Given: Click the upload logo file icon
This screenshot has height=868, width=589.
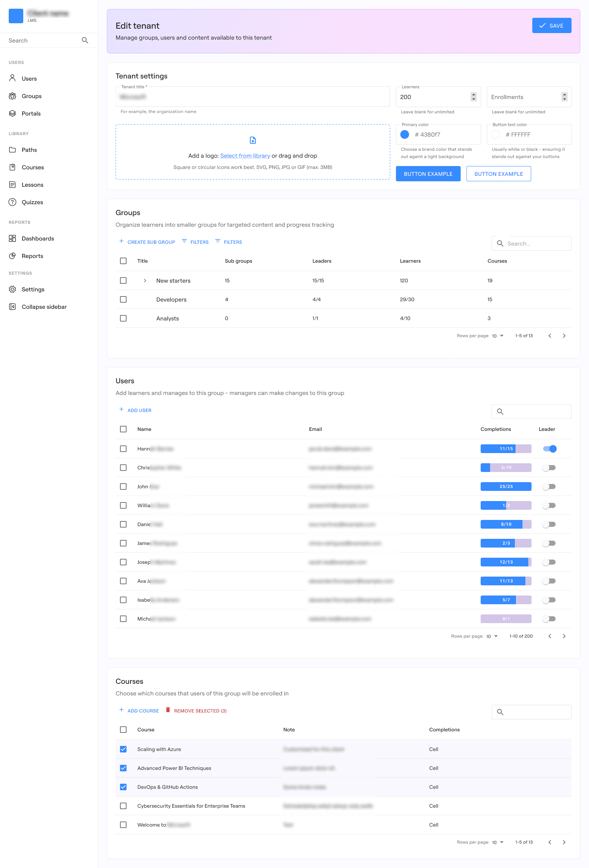Looking at the screenshot, I should coord(253,141).
